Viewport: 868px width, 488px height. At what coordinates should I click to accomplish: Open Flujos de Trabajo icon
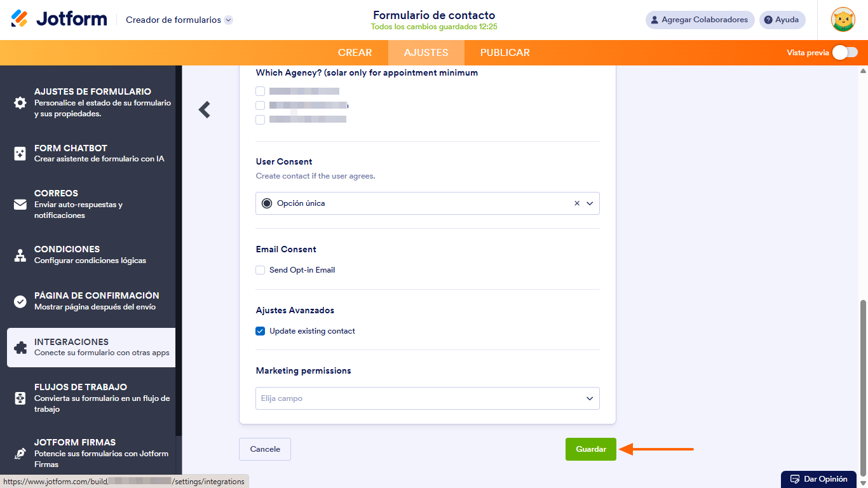pos(20,398)
